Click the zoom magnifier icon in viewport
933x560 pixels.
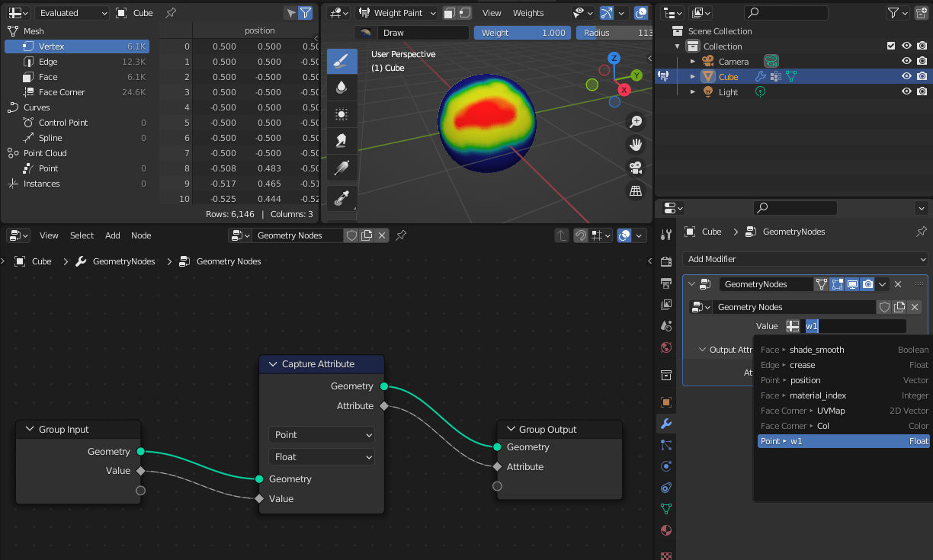coord(636,121)
